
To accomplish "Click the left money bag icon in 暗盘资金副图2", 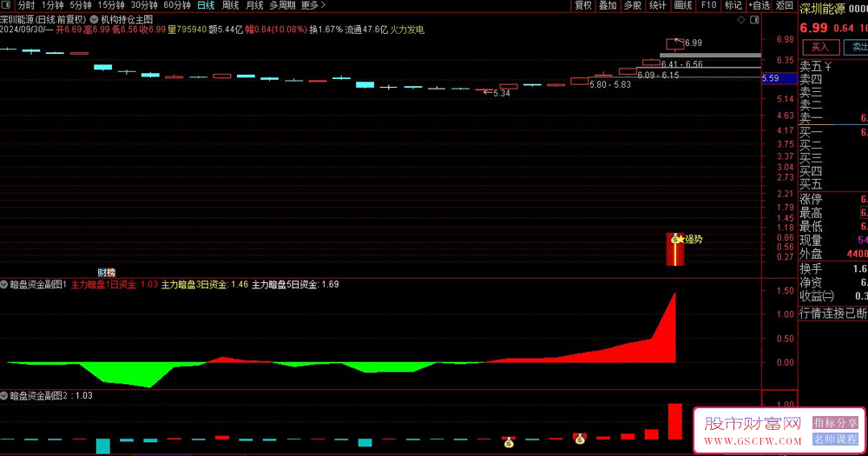I will point(509,442).
